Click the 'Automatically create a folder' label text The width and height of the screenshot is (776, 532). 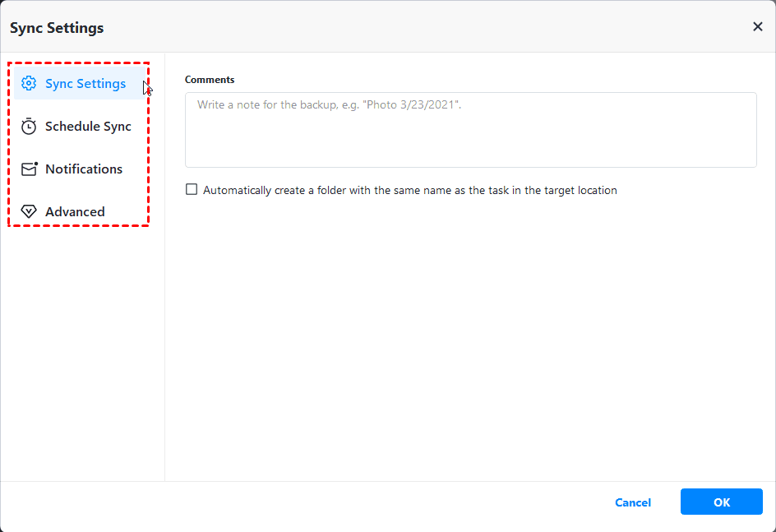coord(409,191)
